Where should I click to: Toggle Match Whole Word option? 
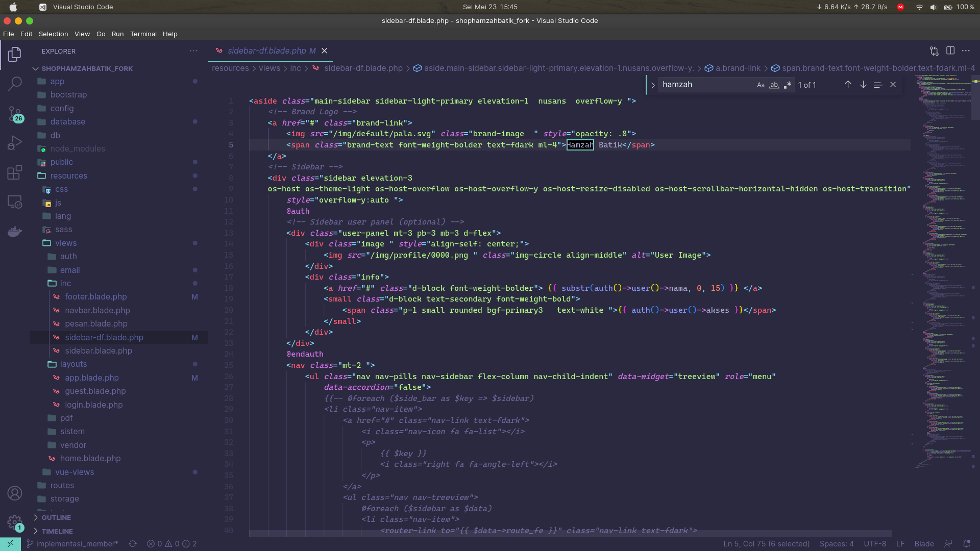tap(774, 85)
